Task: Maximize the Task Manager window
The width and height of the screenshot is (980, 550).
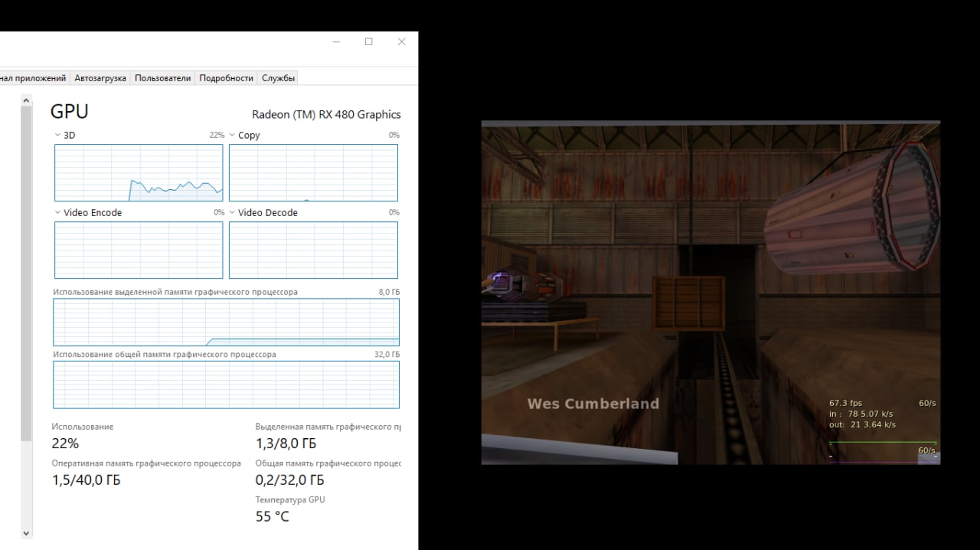Action: pos(368,42)
